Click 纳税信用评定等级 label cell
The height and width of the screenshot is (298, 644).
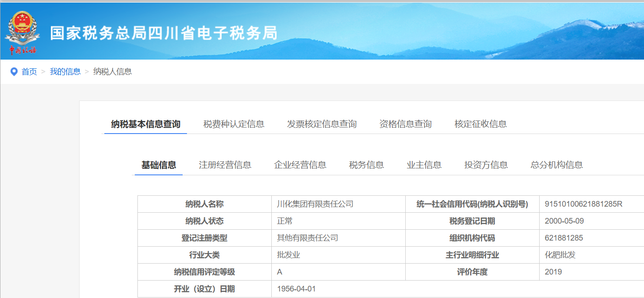pyautogui.click(x=204, y=272)
